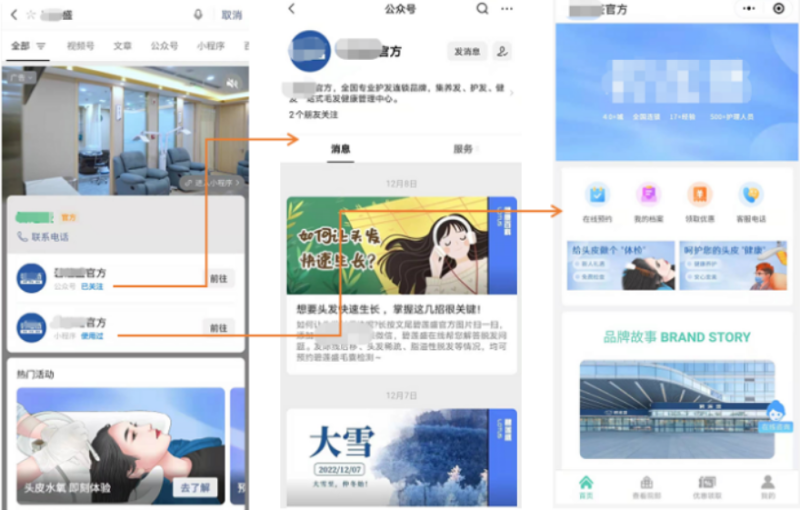Open the official account avatar marked 已关注
The image size is (800, 510).
31,278
